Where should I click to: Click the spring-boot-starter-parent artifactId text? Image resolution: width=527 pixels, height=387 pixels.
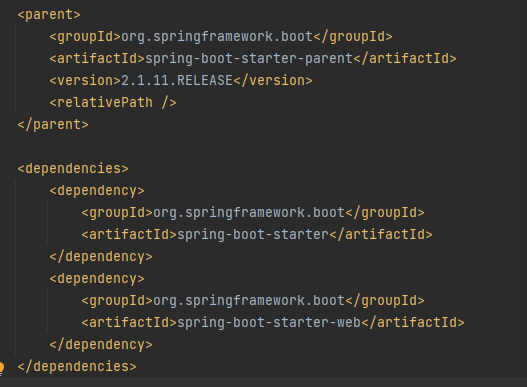pyautogui.click(x=249, y=59)
